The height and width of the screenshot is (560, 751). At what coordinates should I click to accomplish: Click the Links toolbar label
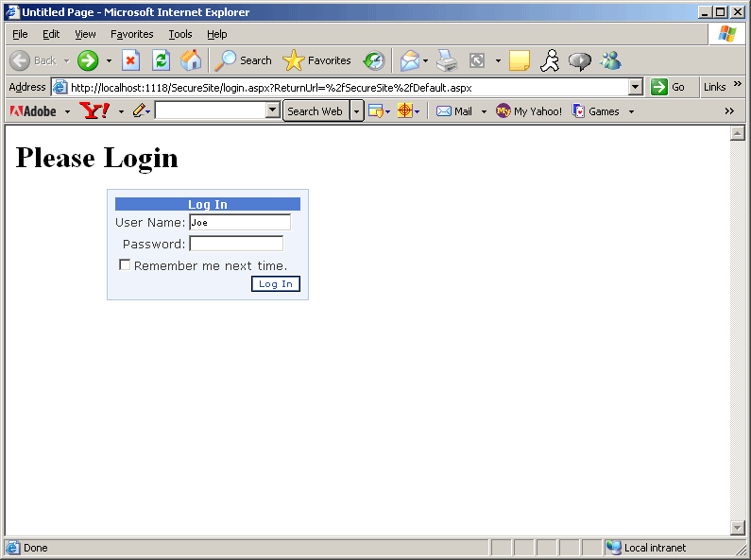click(x=714, y=87)
